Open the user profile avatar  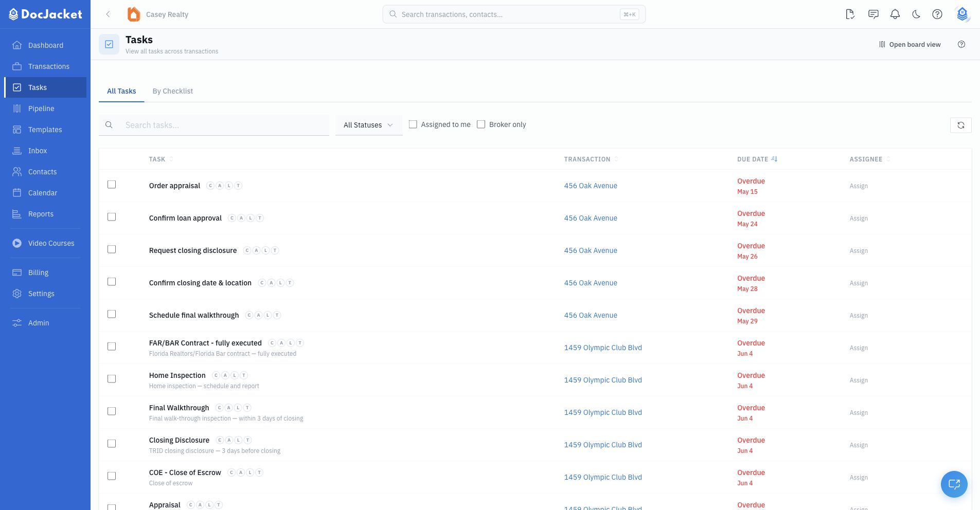962,14
